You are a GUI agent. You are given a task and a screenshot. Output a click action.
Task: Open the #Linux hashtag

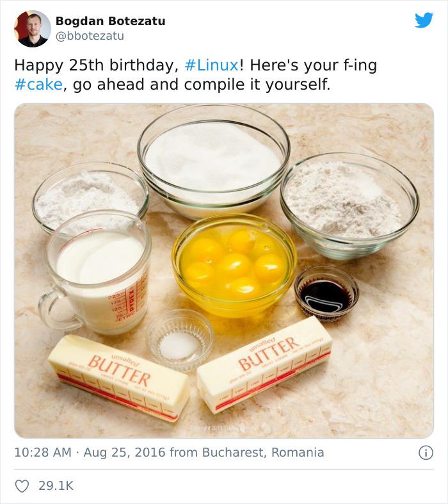211,65
